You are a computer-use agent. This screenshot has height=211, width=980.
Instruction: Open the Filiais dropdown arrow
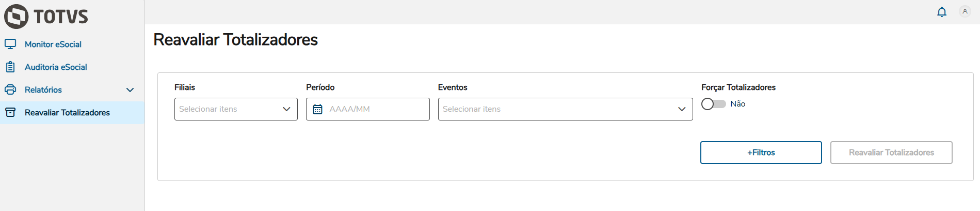tap(286, 109)
